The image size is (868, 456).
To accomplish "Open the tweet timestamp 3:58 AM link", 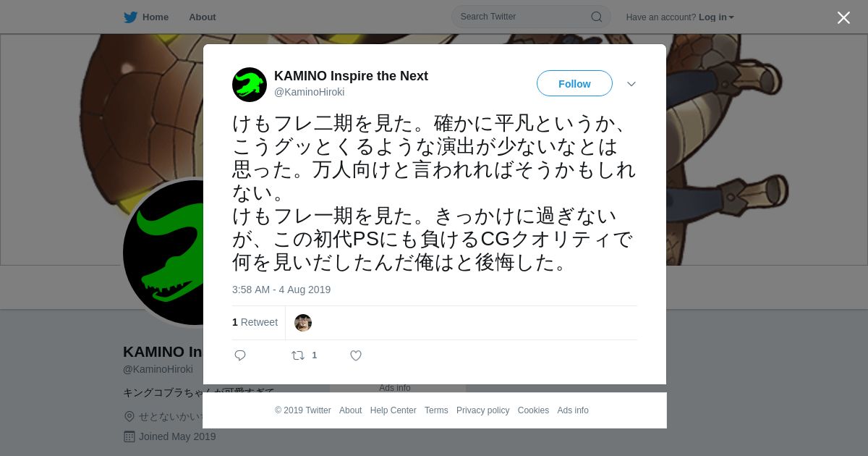I will [x=281, y=290].
